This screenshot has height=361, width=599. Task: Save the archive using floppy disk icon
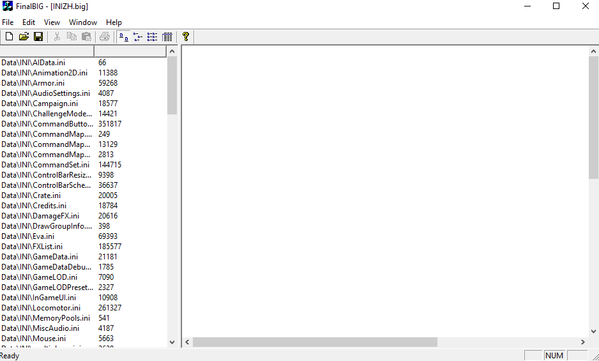(x=38, y=37)
